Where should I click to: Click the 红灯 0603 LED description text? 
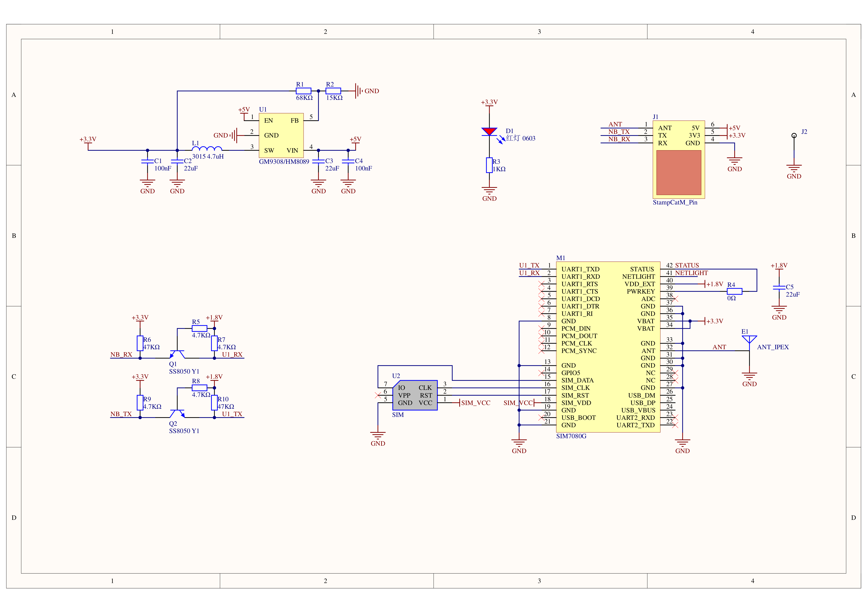(x=521, y=138)
